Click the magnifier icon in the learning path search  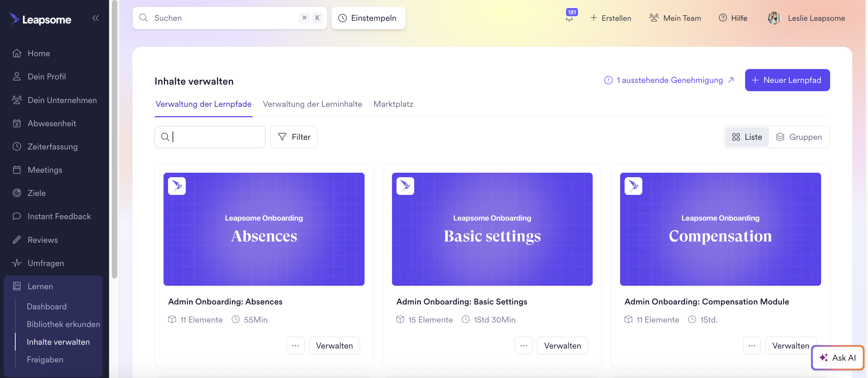click(165, 137)
